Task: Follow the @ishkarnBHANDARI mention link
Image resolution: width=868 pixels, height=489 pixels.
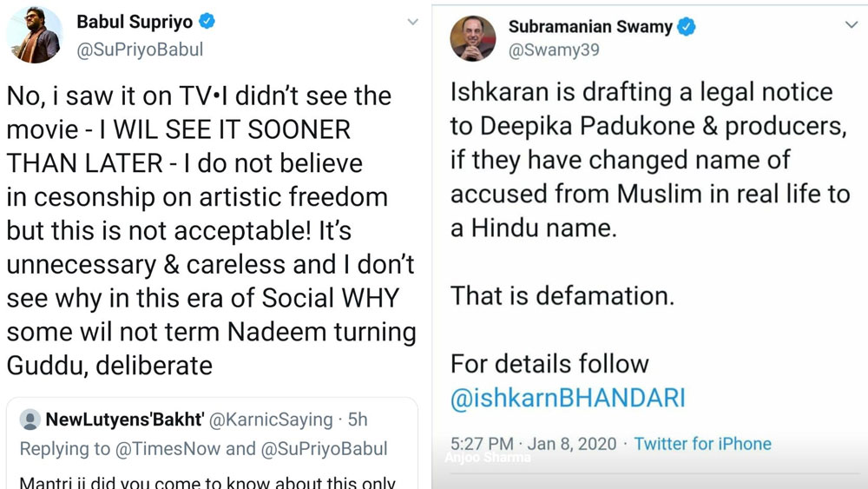Action: 568,399
